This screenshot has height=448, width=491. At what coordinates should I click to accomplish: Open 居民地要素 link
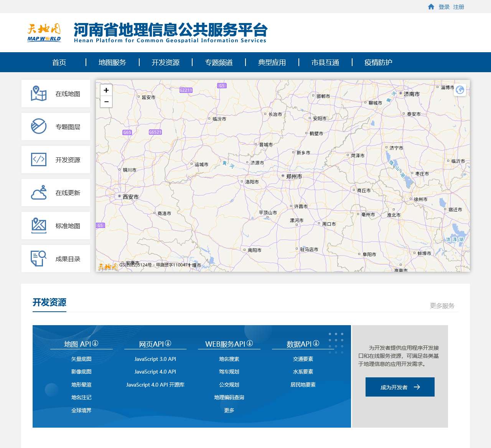[303, 385]
